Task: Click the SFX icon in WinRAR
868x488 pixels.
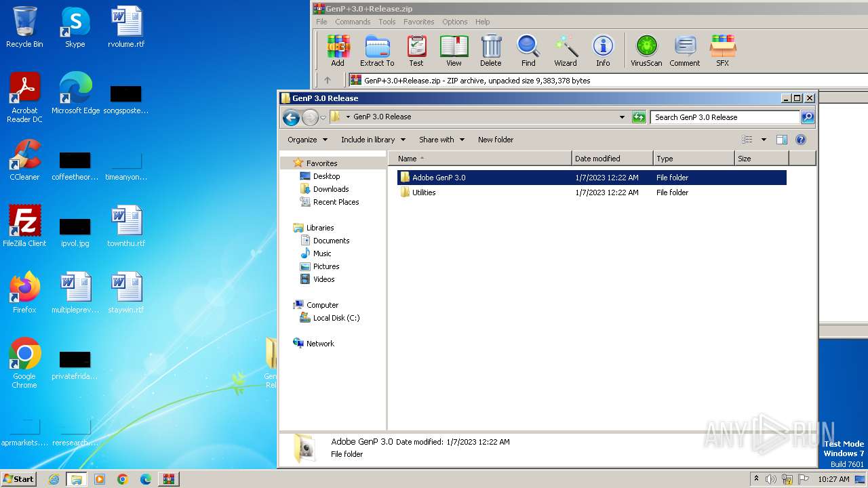Action: (x=723, y=51)
